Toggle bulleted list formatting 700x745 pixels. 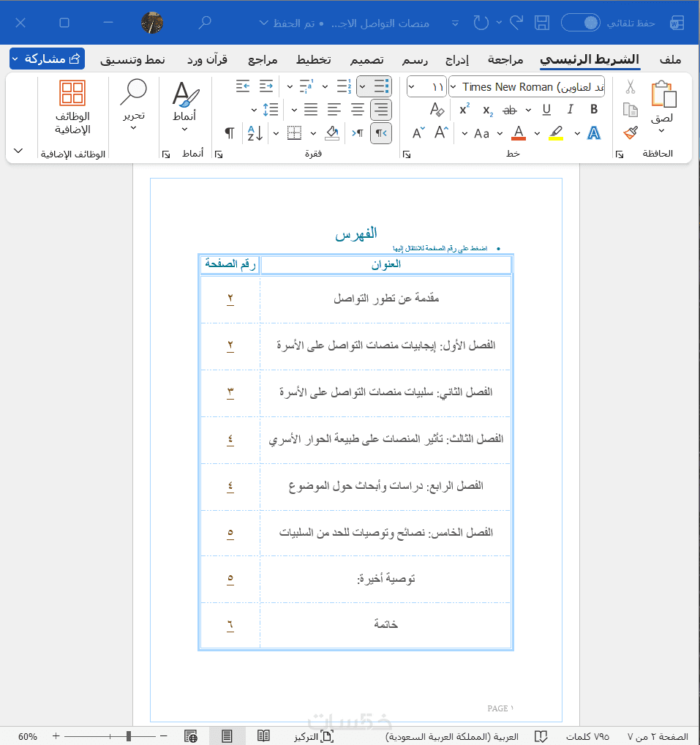pyautogui.click(x=381, y=86)
